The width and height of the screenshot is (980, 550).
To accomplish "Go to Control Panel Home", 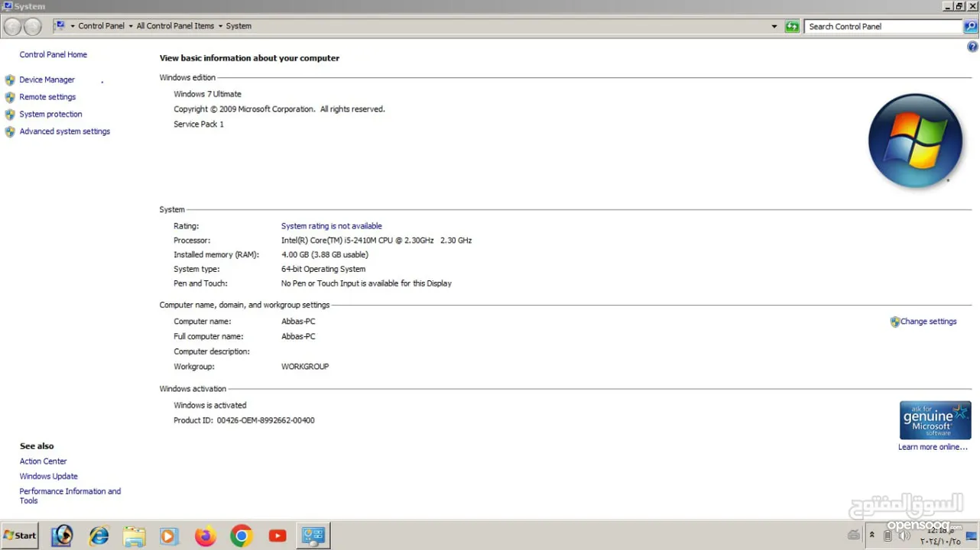I will [54, 55].
